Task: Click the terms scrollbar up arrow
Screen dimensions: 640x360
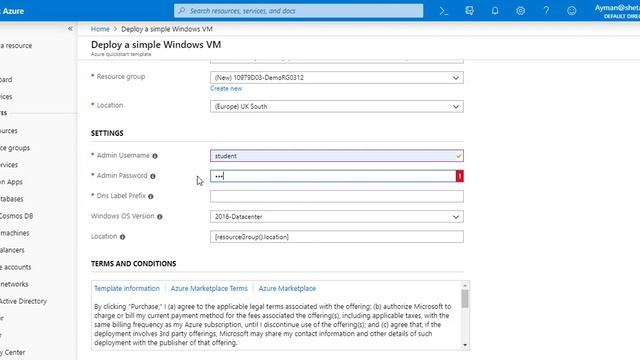Action: (x=465, y=285)
